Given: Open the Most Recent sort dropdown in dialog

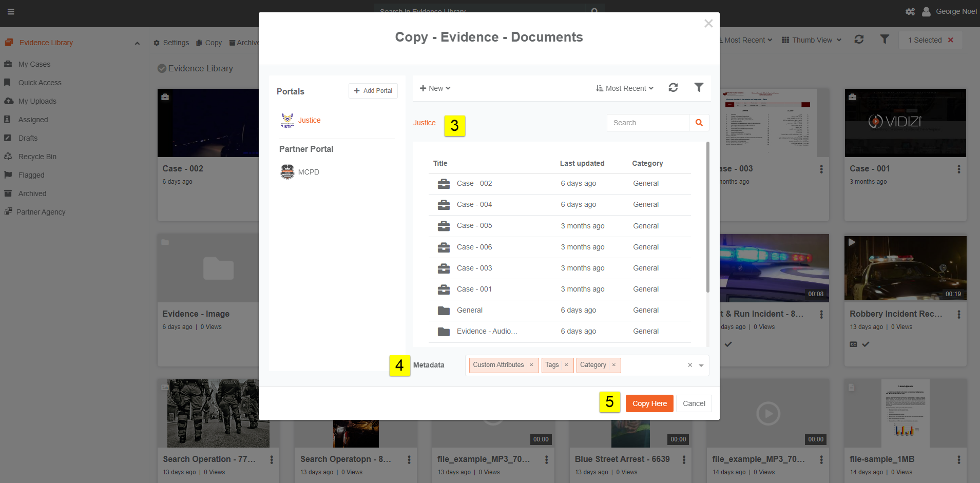Looking at the screenshot, I should coord(625,88).
